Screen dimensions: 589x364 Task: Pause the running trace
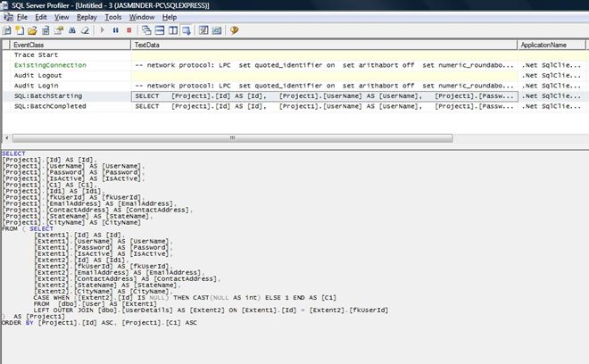(x=116, y=30)
